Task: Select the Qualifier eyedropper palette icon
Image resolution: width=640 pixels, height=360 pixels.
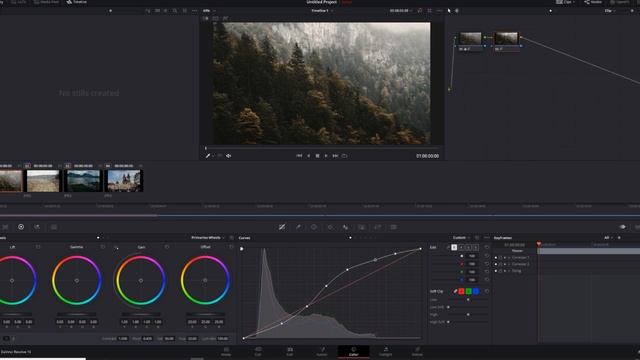Action: click(x=298, y=227)
